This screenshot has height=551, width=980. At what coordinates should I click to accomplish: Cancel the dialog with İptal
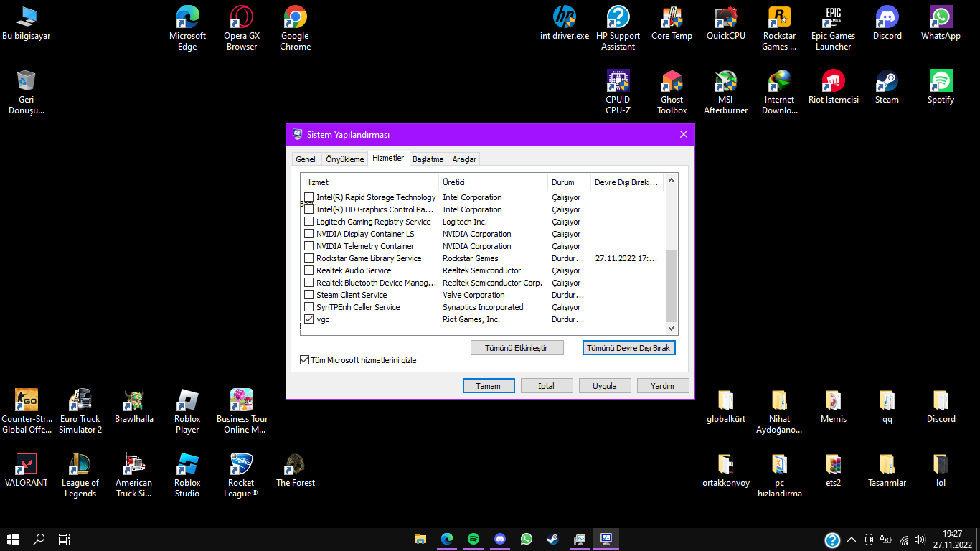[x=547, y=386]
